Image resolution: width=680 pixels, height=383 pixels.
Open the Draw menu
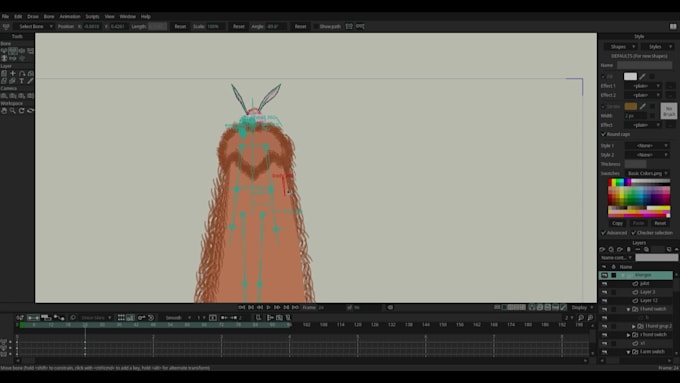click(x=33, y=16)
